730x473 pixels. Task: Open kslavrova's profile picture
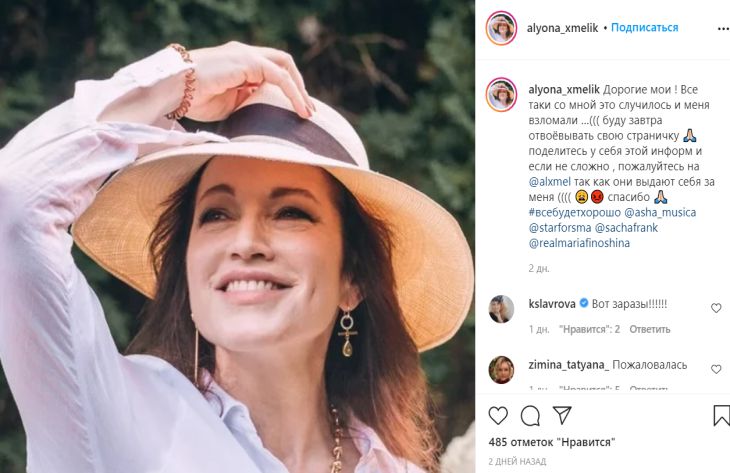click(501, 309)
